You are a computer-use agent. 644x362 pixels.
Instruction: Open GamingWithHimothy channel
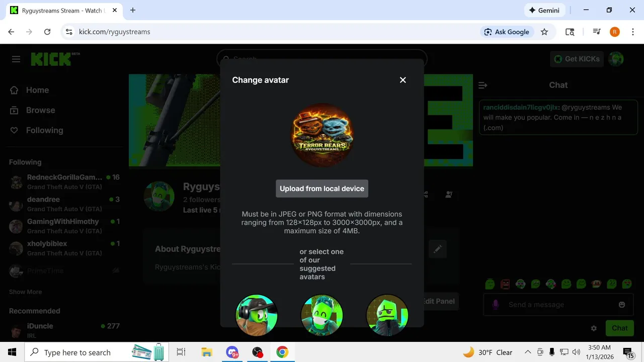[x=64, y=226]
